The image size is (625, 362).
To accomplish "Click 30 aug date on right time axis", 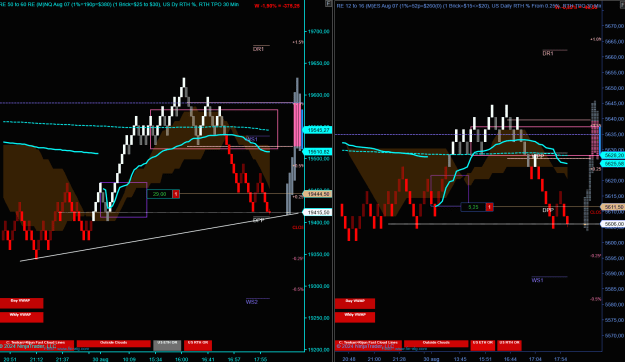I will click(430, 359).
